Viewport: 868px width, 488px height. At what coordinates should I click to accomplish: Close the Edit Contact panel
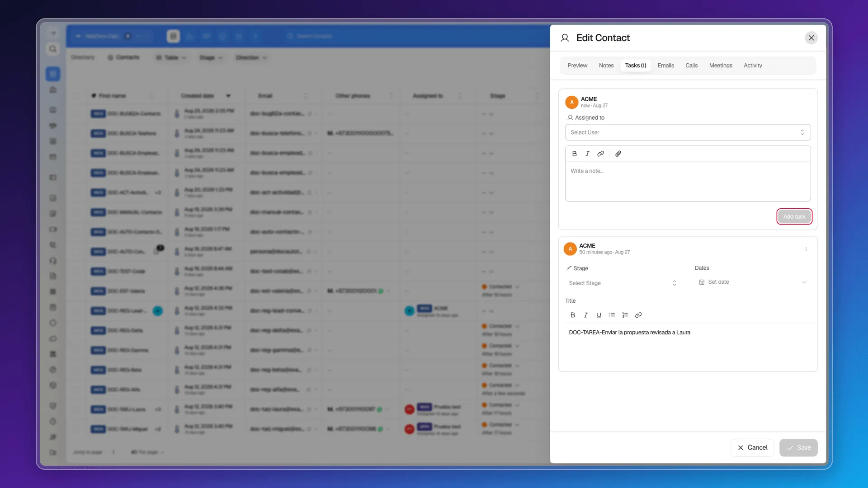point(811,38)
